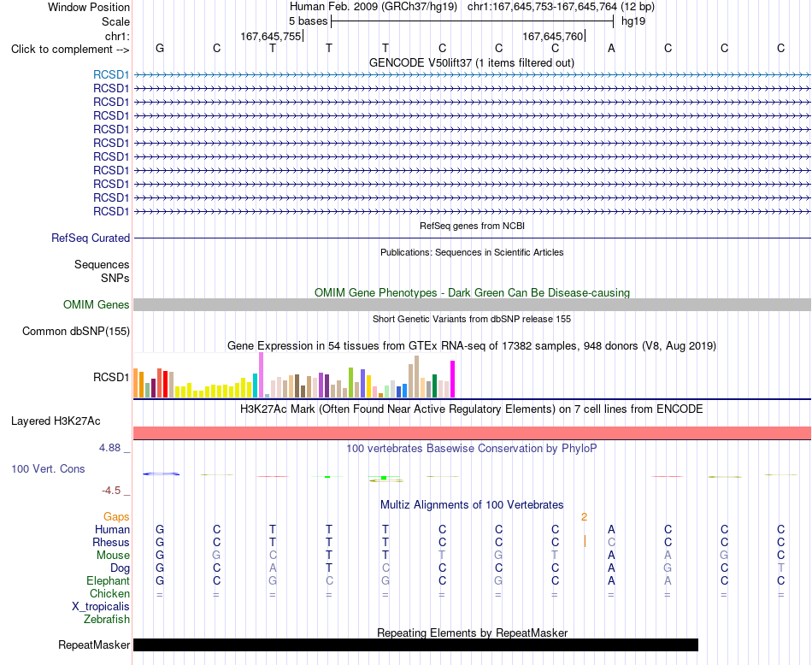Viewport: 812px width, 665px height.
Task: Click the 4.88 upper axis value
Action: pos(109,448)
